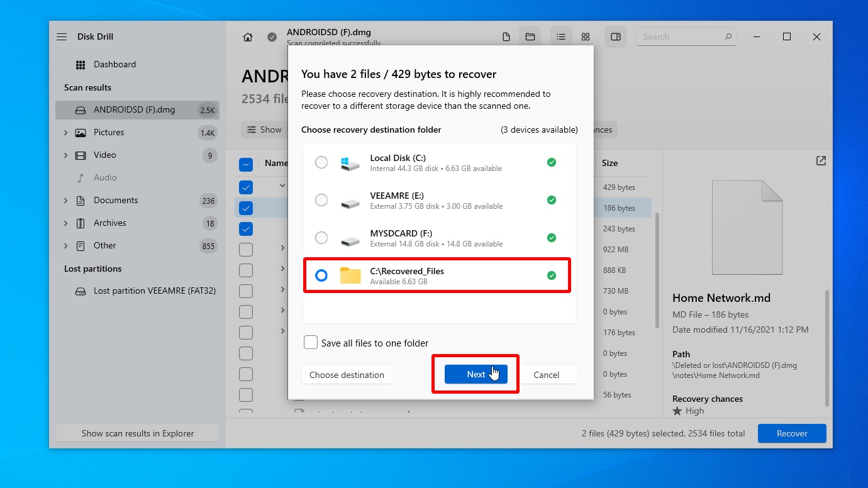Click the Audio music note icon

(81, 178)
